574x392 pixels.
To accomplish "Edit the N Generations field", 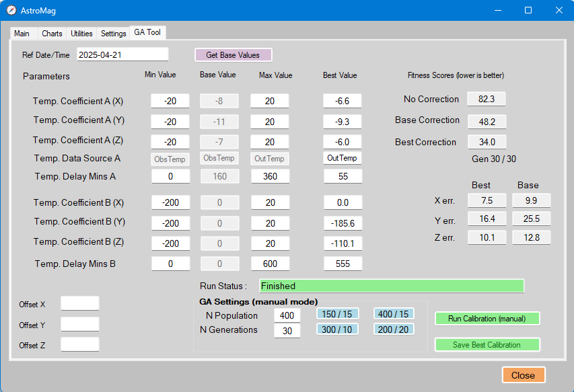I will tap(287, 330).
